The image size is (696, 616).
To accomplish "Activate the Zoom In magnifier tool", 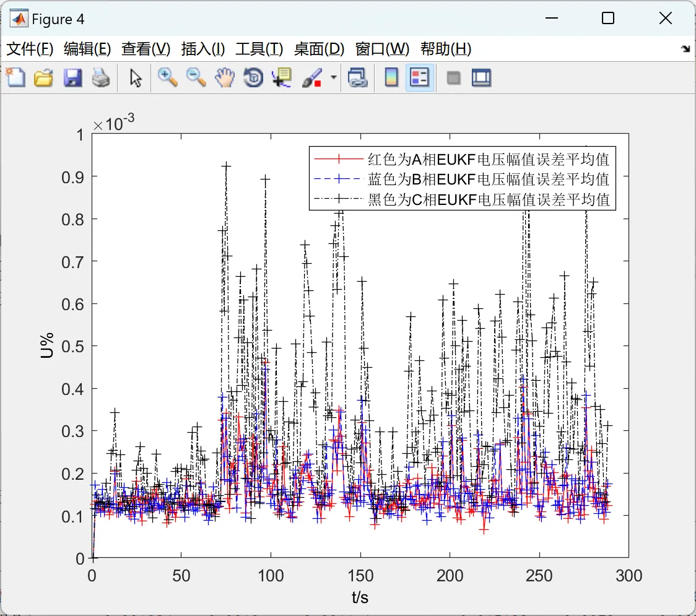I will click(167, 77).
